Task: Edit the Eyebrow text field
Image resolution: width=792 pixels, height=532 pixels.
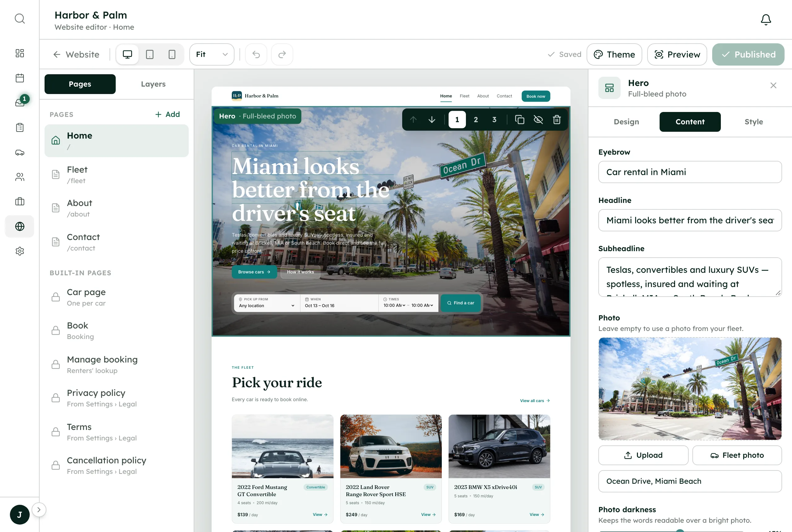Action: (x=690, y=172)
